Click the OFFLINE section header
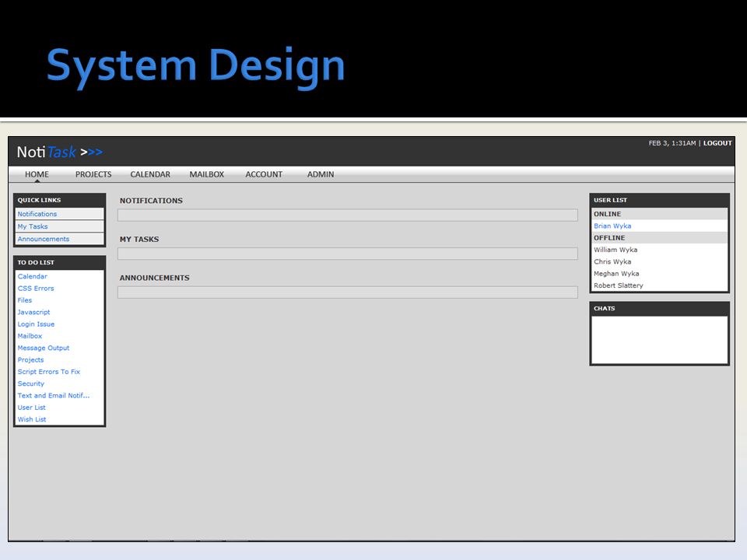The width and height of the screenshot is (747, 560). (x=659, y=238)
